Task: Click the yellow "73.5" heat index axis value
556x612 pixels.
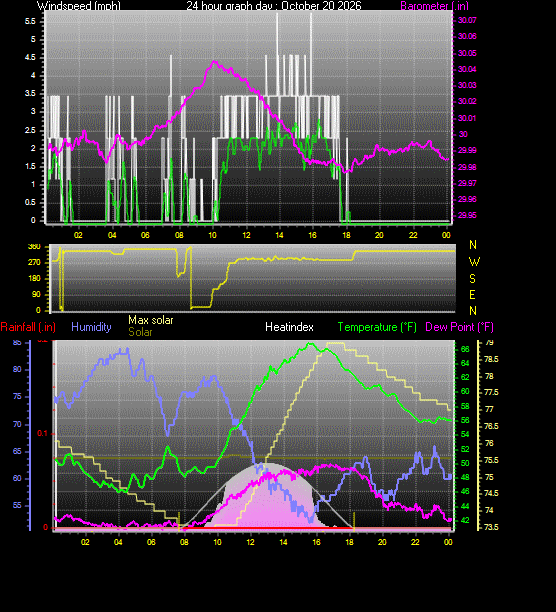Action: coord(491,527)
